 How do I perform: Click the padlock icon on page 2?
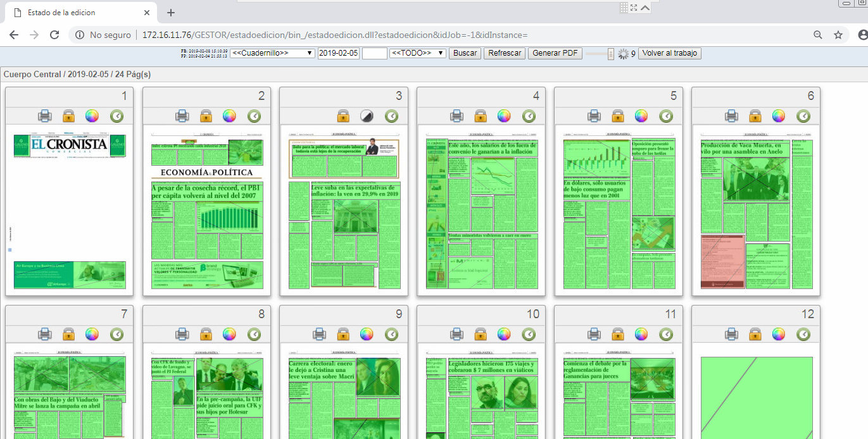206,116
